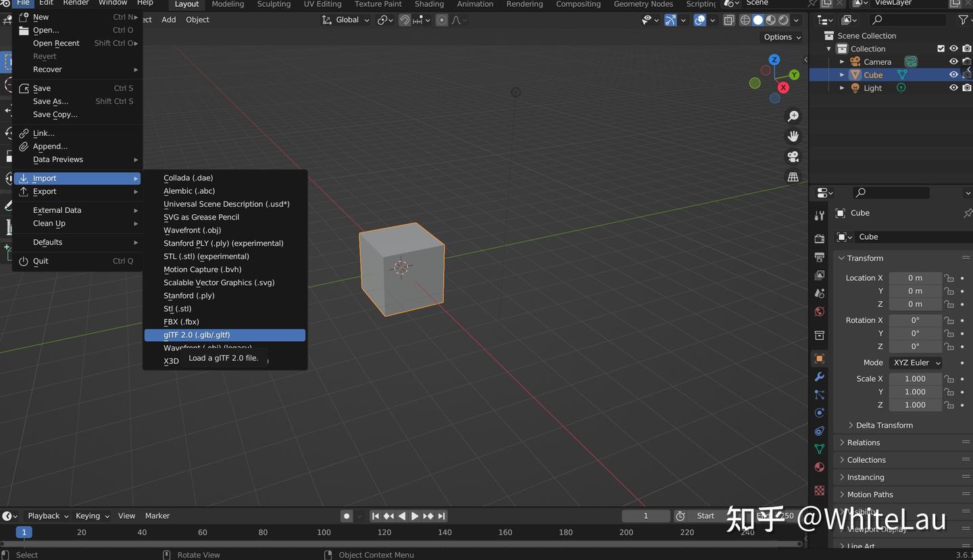Open the viewport Options popover
The image size is (973, 560).
coord(780,36)
